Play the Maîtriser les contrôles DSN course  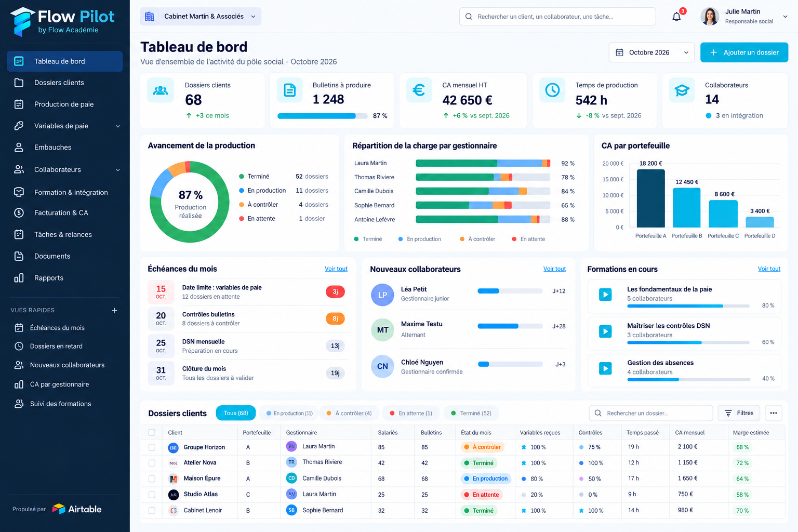[x=605, y=331]
